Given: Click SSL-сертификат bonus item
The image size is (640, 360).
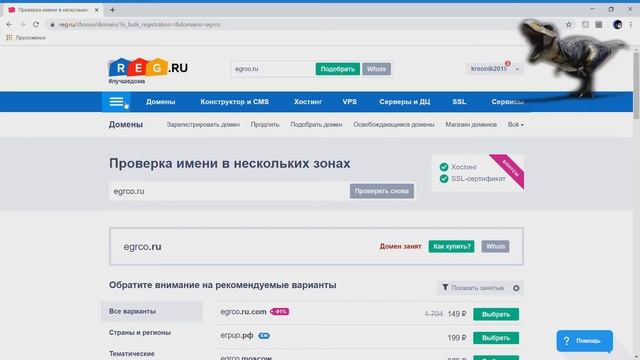Looking at the screenshot, I should 472,179.
